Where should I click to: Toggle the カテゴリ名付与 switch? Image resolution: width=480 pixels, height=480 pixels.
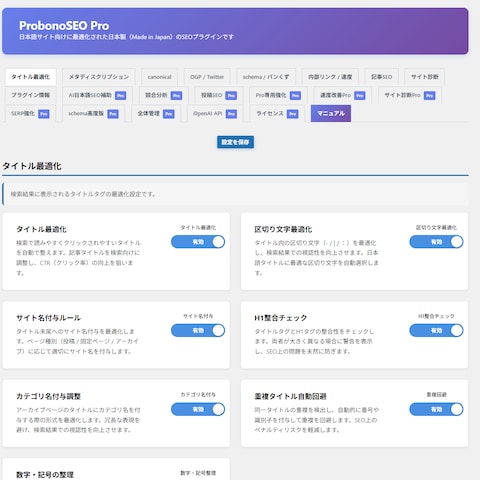coord(198,409)
